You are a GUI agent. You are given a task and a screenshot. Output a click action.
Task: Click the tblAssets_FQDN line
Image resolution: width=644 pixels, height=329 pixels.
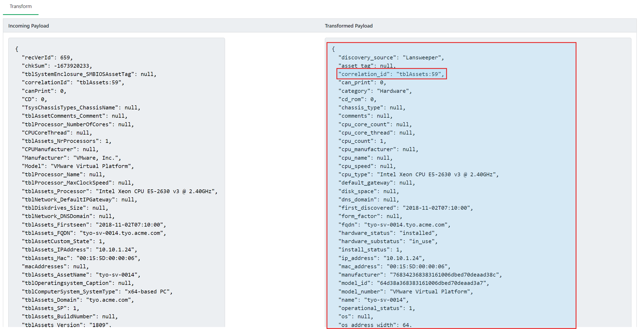click(x=94, y=233)
